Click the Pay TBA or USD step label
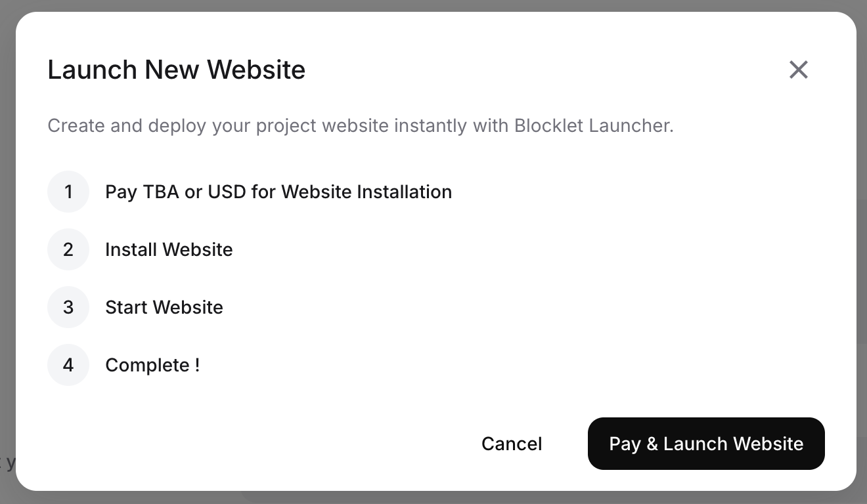The height and width of the screenshot is (504, 867). click(x=278, y=192)
